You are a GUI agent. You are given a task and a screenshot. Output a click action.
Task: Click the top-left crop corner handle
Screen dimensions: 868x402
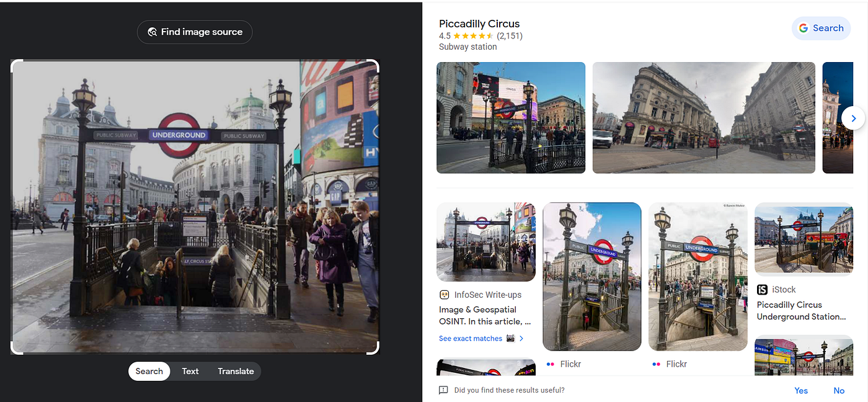click(17, 65)
